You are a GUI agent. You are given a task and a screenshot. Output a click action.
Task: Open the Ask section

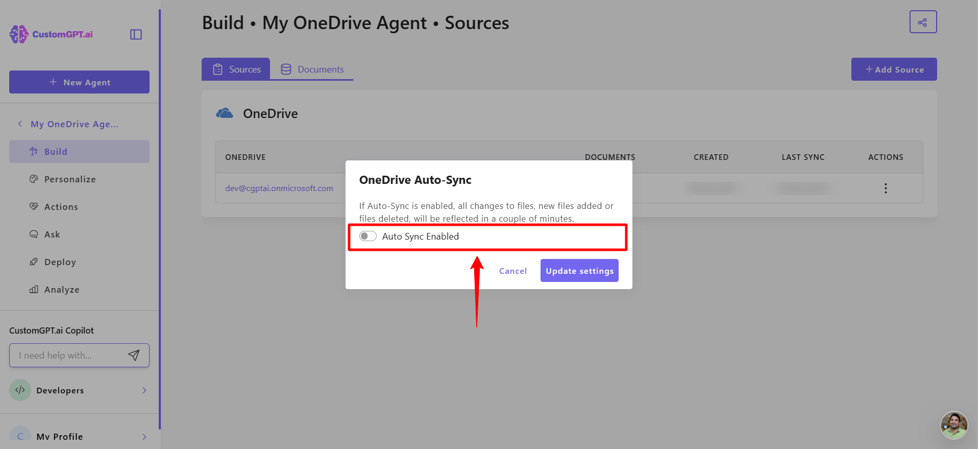point(79,234)
